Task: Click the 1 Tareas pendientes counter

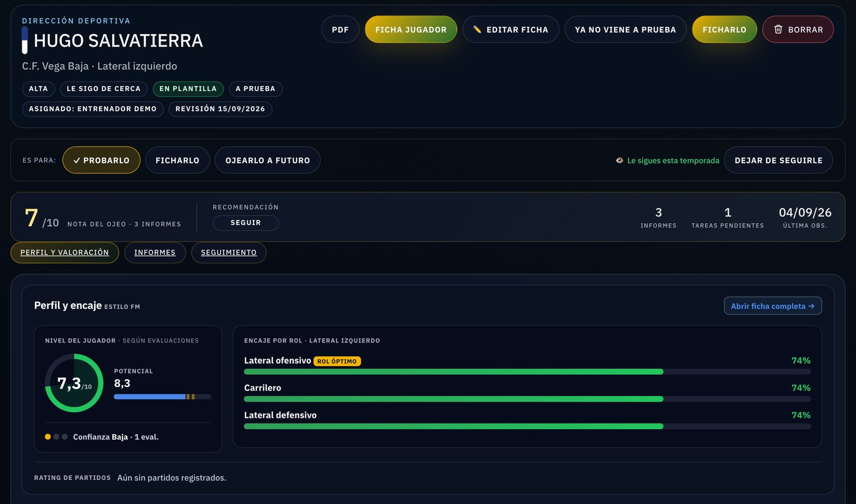Action: (728, 217)
